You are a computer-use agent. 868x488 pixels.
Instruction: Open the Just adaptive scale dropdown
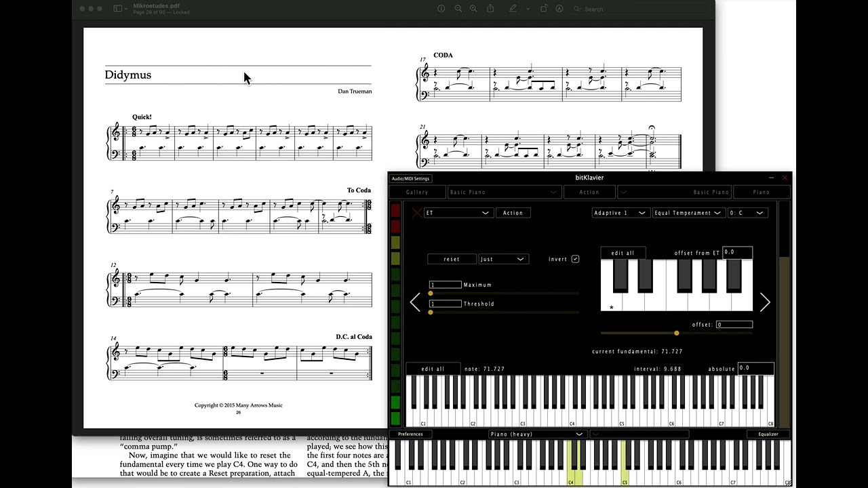pos(502,259)
